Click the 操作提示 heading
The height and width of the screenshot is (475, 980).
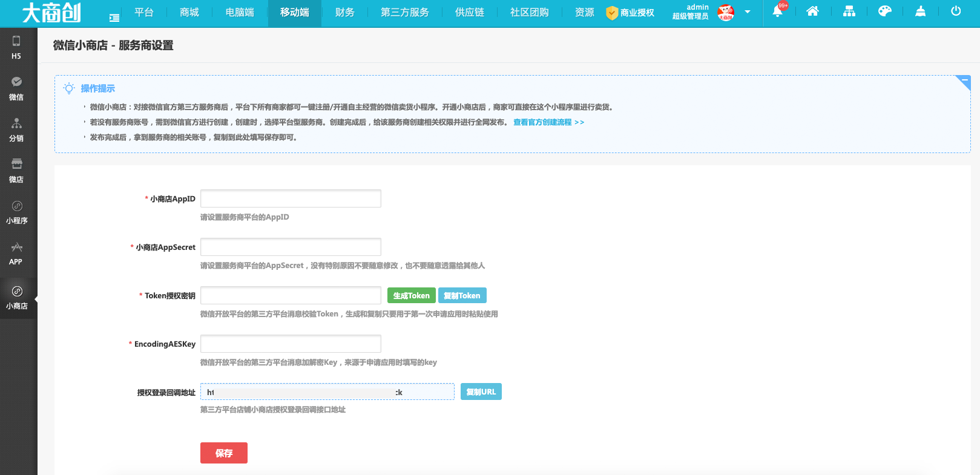(x=97, y=88)
